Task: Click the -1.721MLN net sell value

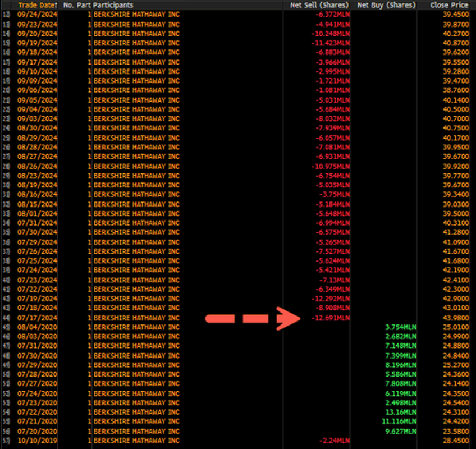Action: click(332, 81)
